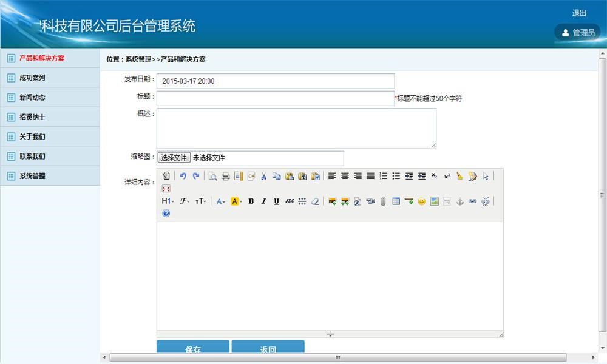This screenshot has width=607, height=364.
Task: Open the 新闻动态 sidebar menu
Action: point(50,98)
